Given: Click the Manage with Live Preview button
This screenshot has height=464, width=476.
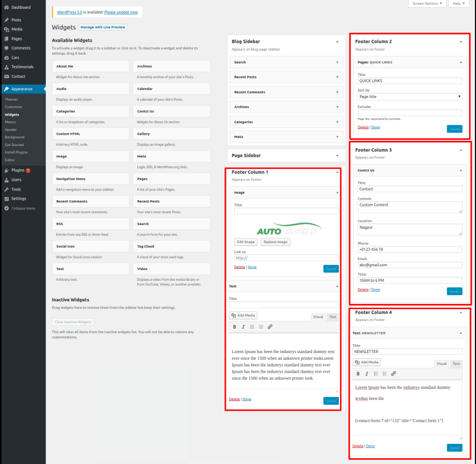Looking at the screenshot, I should [x=103, y=27].
